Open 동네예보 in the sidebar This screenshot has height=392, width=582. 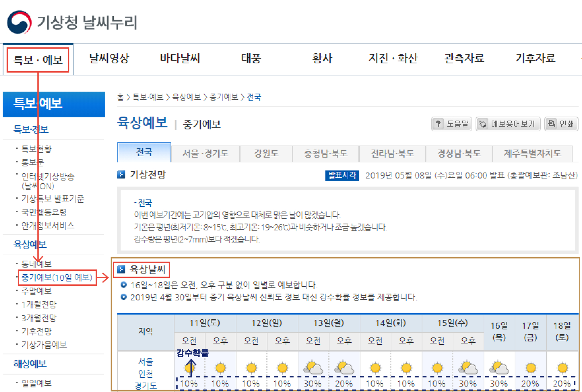click(36, 264)
